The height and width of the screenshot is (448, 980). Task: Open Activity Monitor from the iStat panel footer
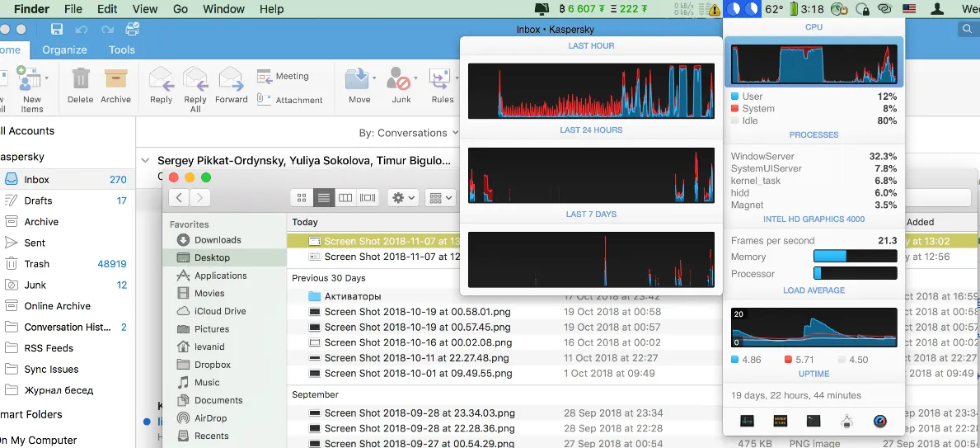point(747,421)
